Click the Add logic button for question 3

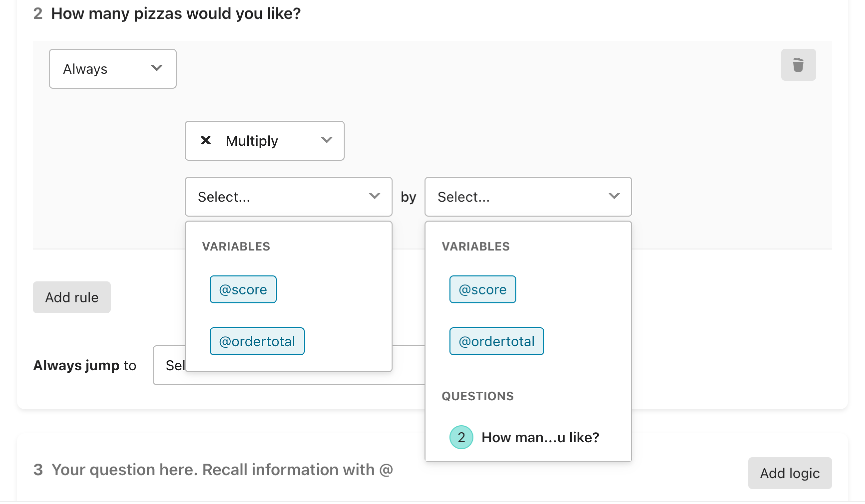click(790, 473)
